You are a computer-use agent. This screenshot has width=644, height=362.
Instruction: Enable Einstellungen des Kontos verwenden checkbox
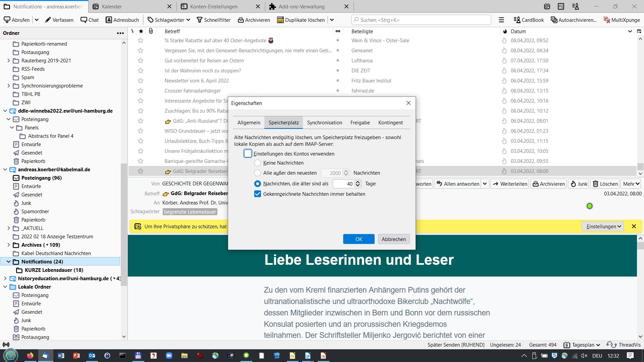tap(248, 154)
